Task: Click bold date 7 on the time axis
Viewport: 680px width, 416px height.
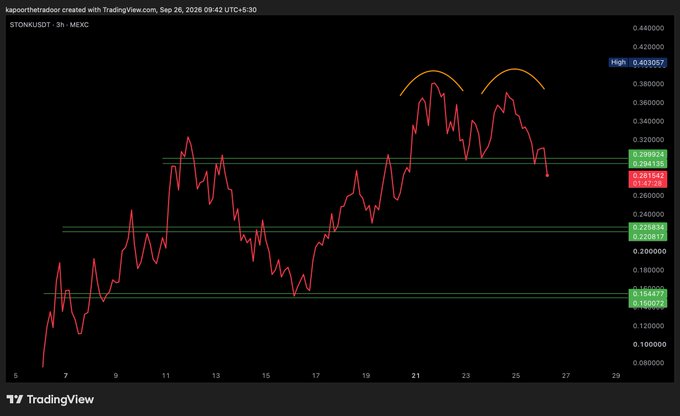Action: (x=66, y=376)
